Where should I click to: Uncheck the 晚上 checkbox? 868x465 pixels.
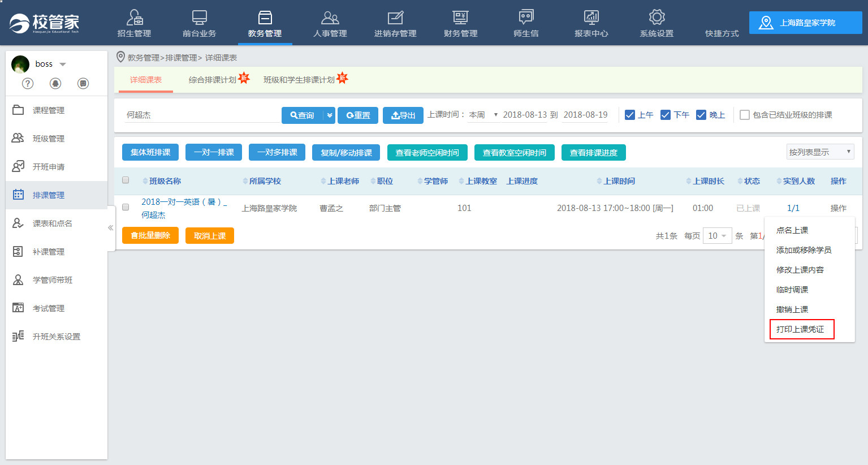tap(701, 115)
